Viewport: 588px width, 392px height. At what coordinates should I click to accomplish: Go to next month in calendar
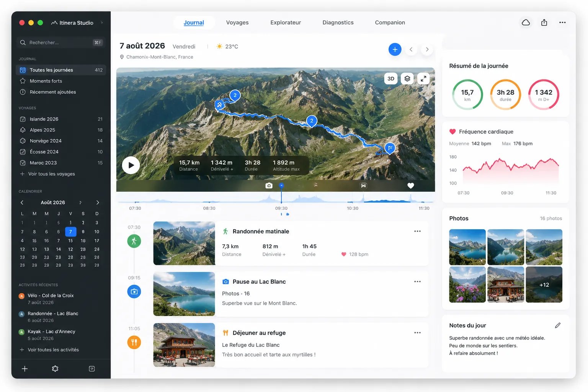tap(98, 203)
